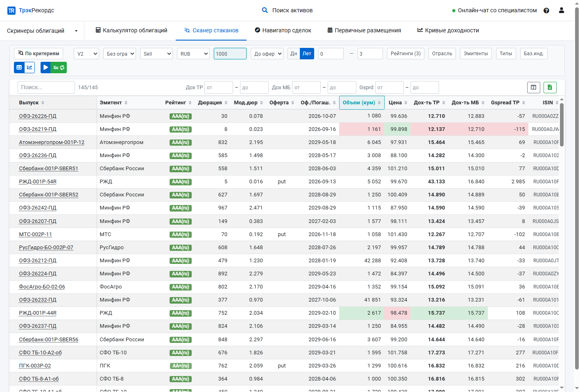Click maximum years field showing 3
This screenshot has width=580, height=392.
pos(370,54)
